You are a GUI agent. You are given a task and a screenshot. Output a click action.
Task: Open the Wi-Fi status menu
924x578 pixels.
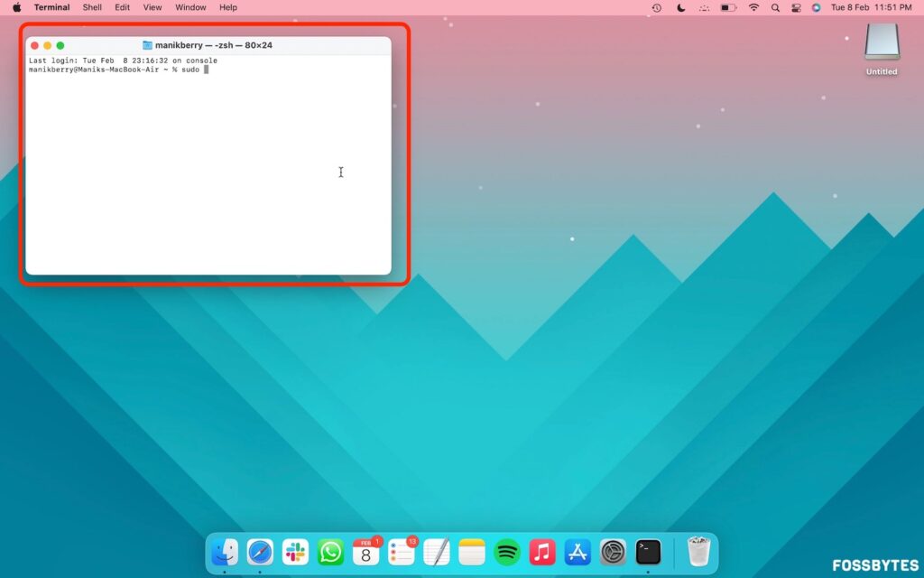pyautogui.click(x=753, y=8)
